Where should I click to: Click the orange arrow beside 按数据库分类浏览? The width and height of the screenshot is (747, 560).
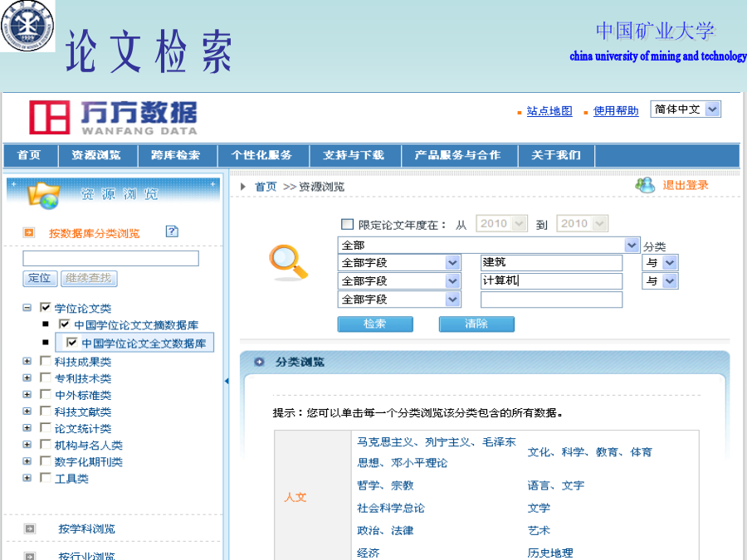(29, 232)
